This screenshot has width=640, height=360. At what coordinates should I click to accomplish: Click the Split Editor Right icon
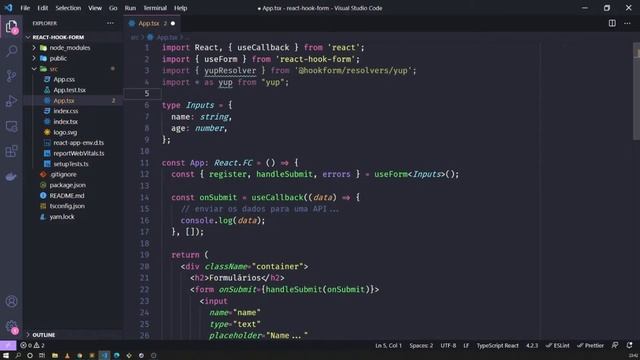pos(612,23)
